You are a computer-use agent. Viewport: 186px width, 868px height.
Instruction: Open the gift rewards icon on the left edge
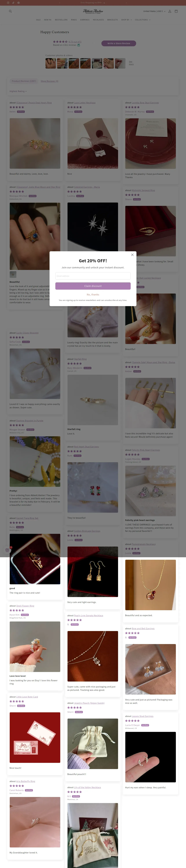pyautogui.click(x=7, y=550)
